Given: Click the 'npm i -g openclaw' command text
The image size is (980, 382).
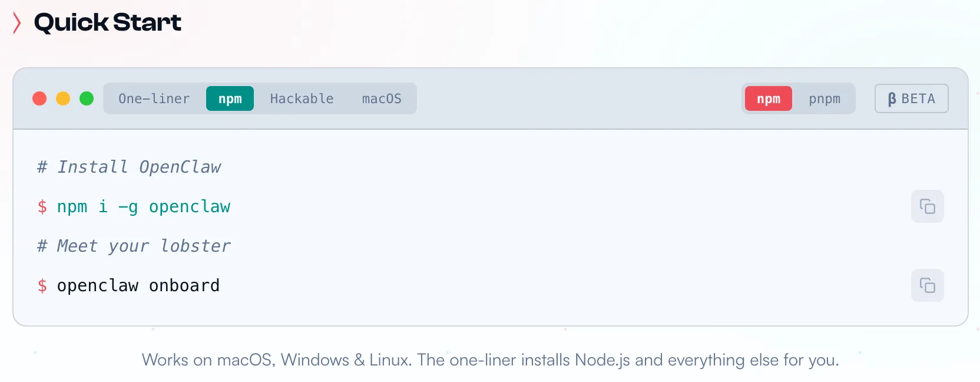Looking at the screenshot, I should pos(143,207).
